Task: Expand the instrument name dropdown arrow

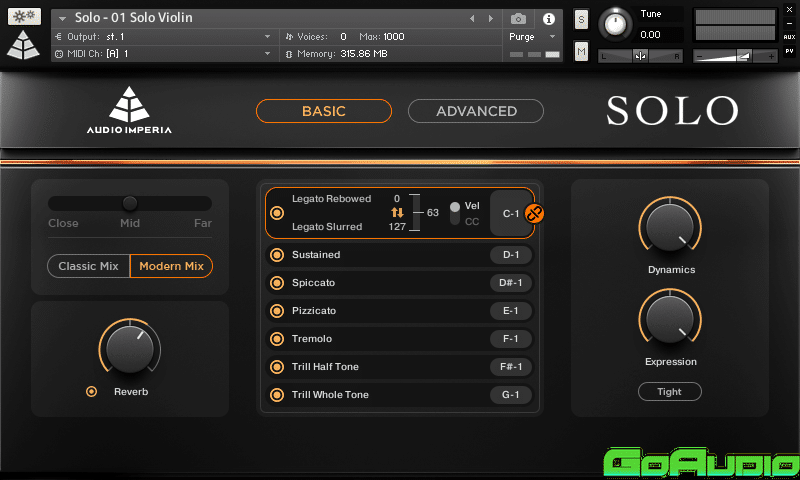Action: tap(62, 19)
